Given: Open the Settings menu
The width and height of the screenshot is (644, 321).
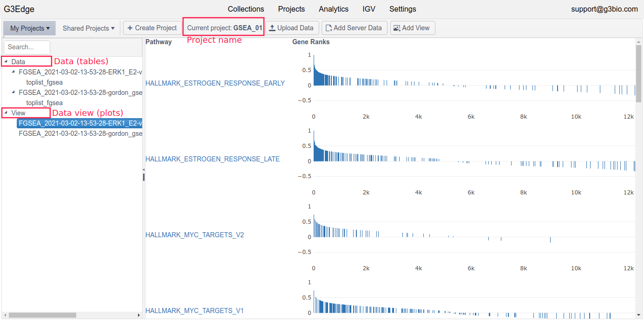Looking at the screenshot, I should point(403,9).
